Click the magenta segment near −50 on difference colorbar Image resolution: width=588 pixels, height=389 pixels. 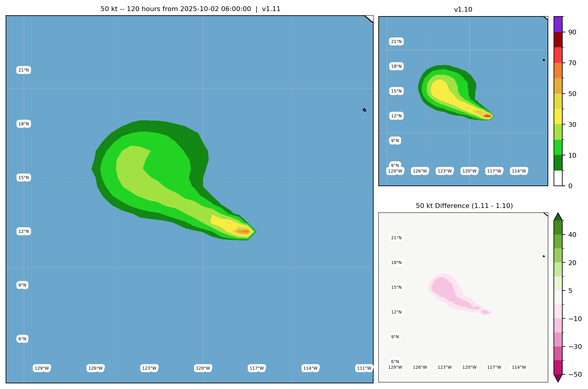coord(558,367)
